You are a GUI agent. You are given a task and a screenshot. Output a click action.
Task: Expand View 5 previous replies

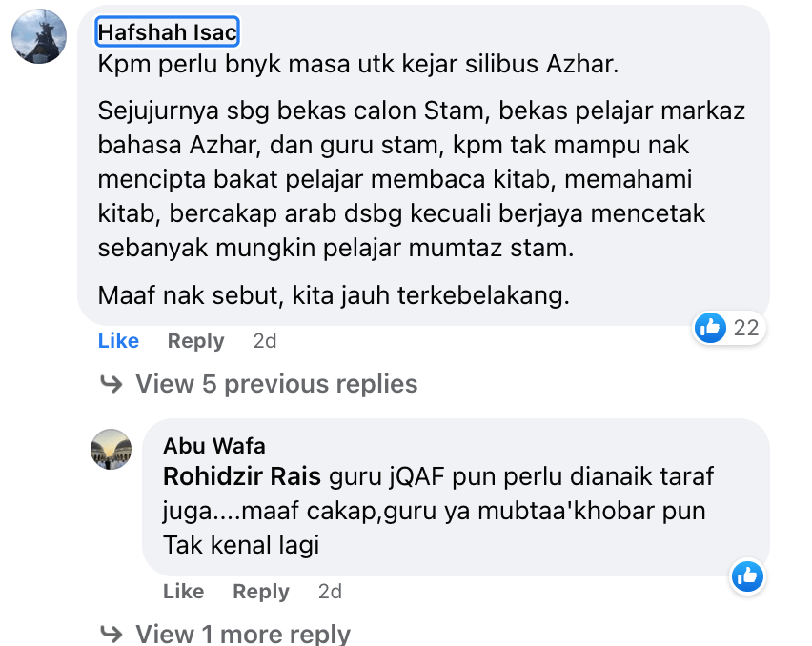[276, 384]
